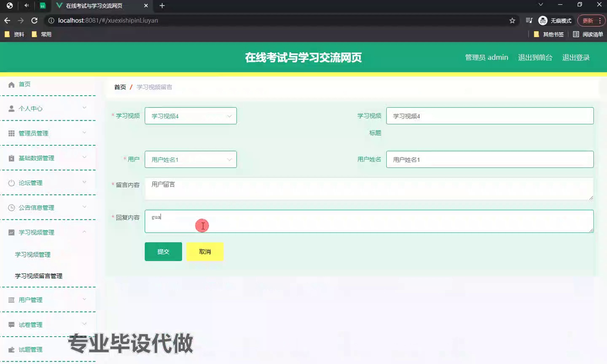Screen dimensions: 607x364
Task: Close the 在线考试与学习交流网页 tab
Action: pyautogui.click(x=146, y=5)
